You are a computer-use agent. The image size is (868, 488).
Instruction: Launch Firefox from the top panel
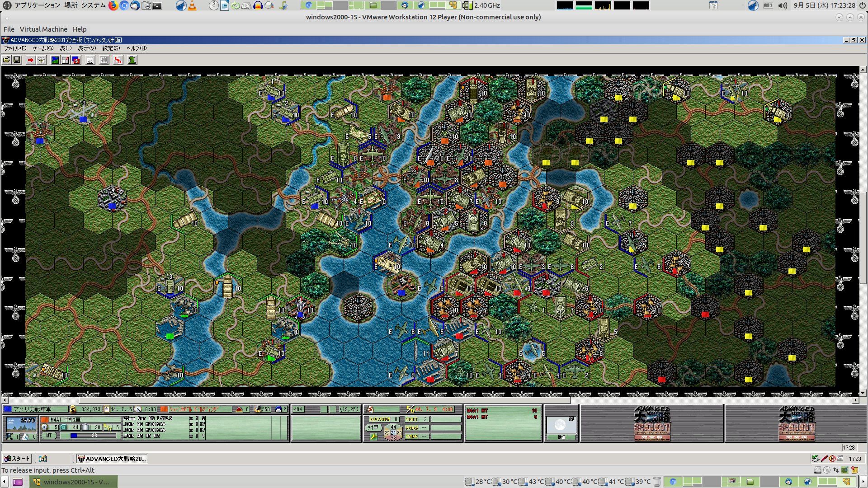[x=113, y=5]
